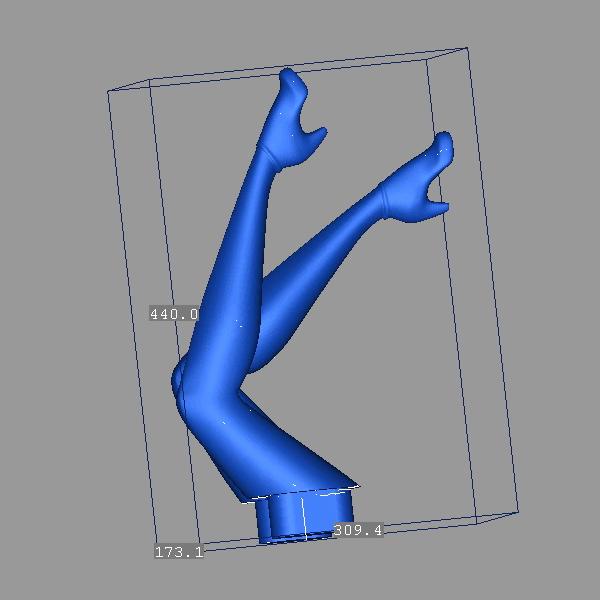The image size is (600, 600).
Task: Pick the bounding box corner beside 173.1 label
Action: tap(153, 541)
